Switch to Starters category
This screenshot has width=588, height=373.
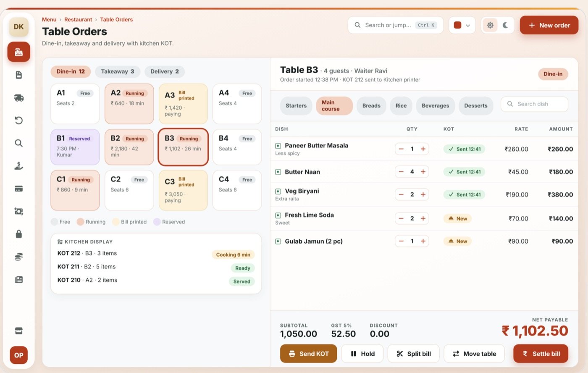pos(296,106)
